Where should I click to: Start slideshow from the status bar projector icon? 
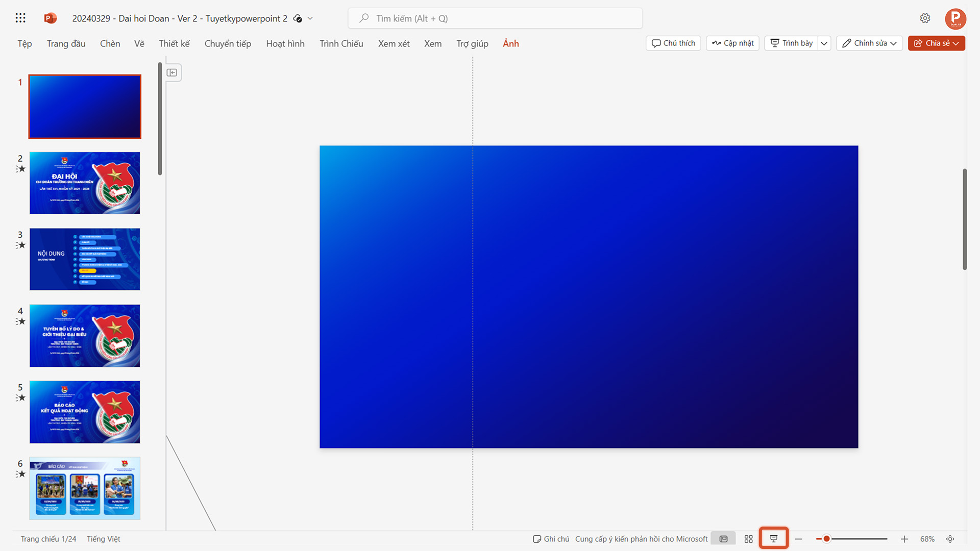tap(774, 538)
